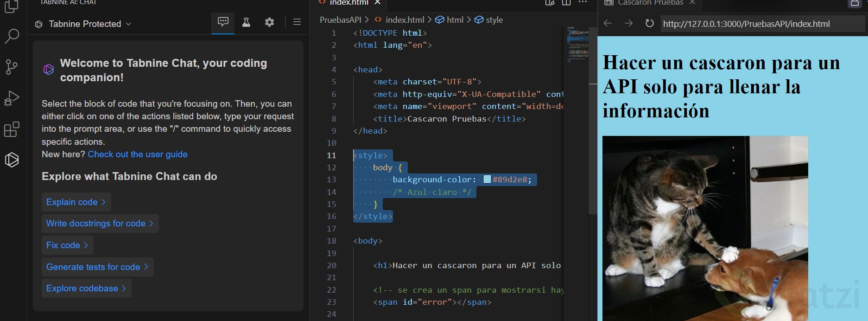Open the Search view in activity bar
This screenshot has width=868, height=321.
pyautogui.click(x=12, y=36)
